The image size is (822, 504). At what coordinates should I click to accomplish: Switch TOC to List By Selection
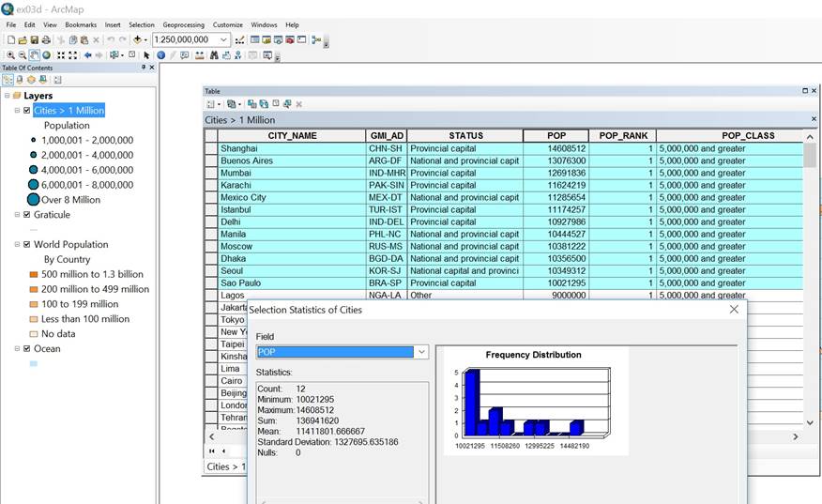tap(43, 80)
